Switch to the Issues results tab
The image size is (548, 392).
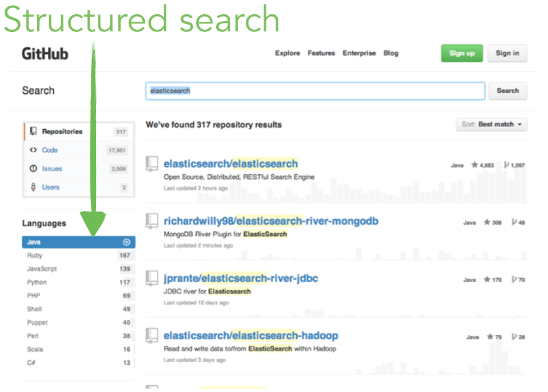(x=79, y=169)
